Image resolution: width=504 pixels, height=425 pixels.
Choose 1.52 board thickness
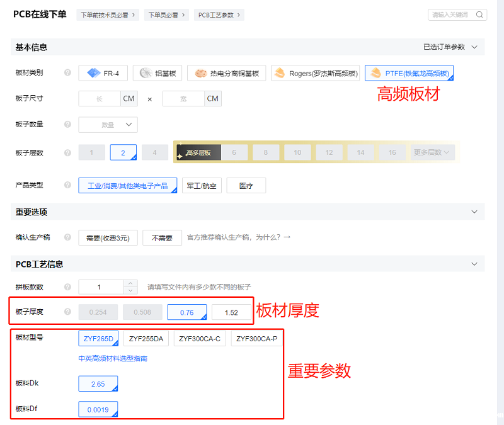[x=231, y=312]
